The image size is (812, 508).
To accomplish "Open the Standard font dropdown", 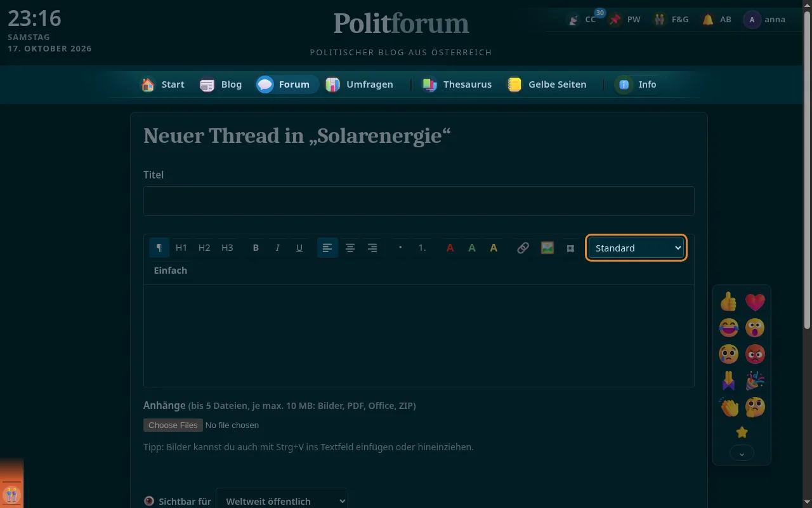I will click(x=636, y=248).
